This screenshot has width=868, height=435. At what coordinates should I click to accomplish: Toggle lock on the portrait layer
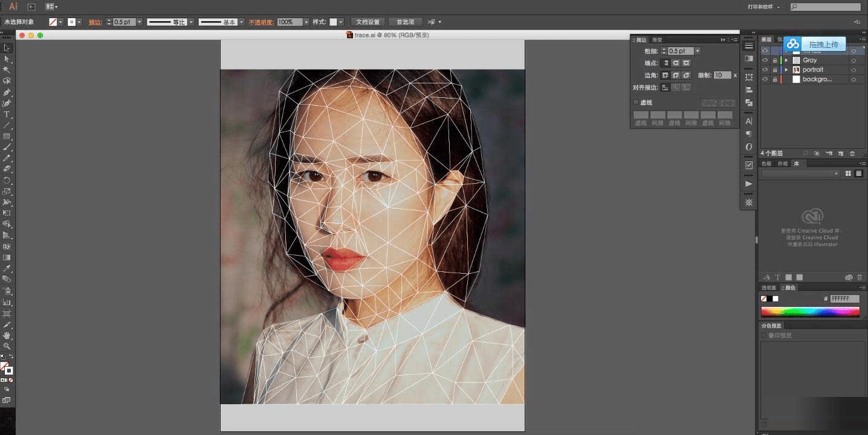point(774,70)
